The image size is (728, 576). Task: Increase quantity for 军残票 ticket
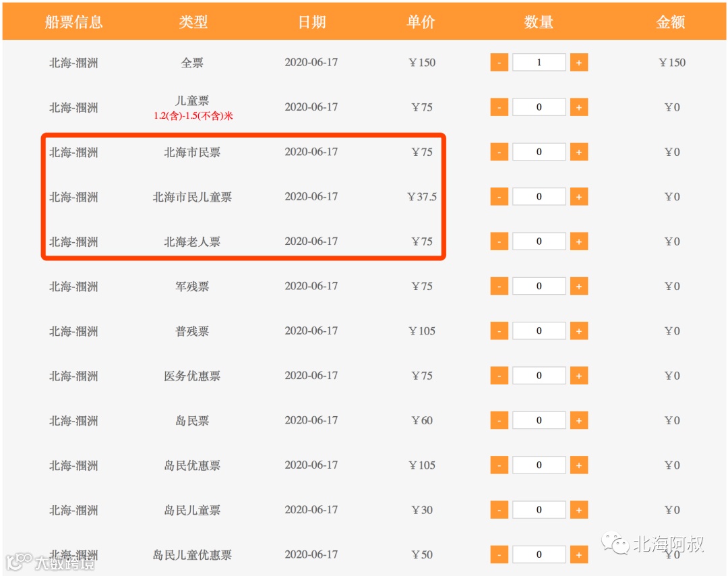pyautogui.click(x=579, y=286)
